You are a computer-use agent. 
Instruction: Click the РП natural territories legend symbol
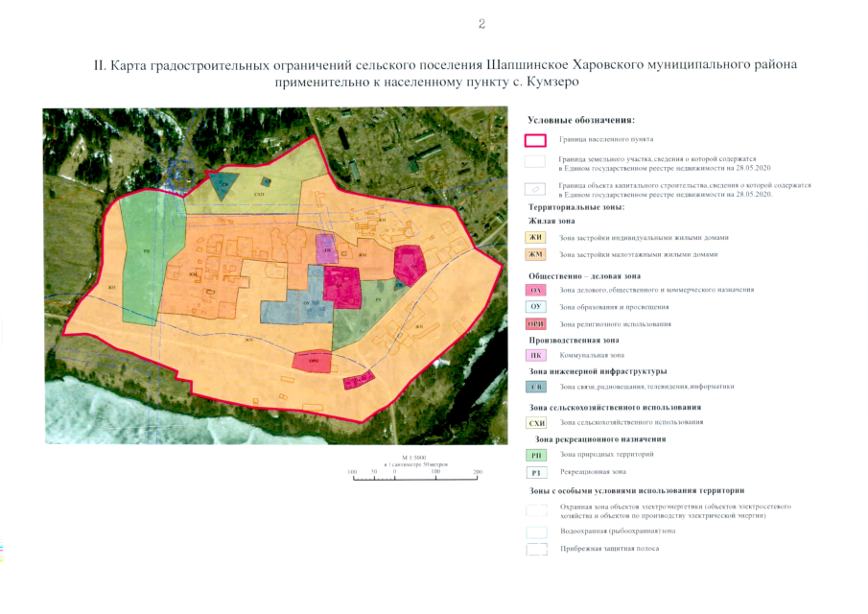click(x=536, y=454)
